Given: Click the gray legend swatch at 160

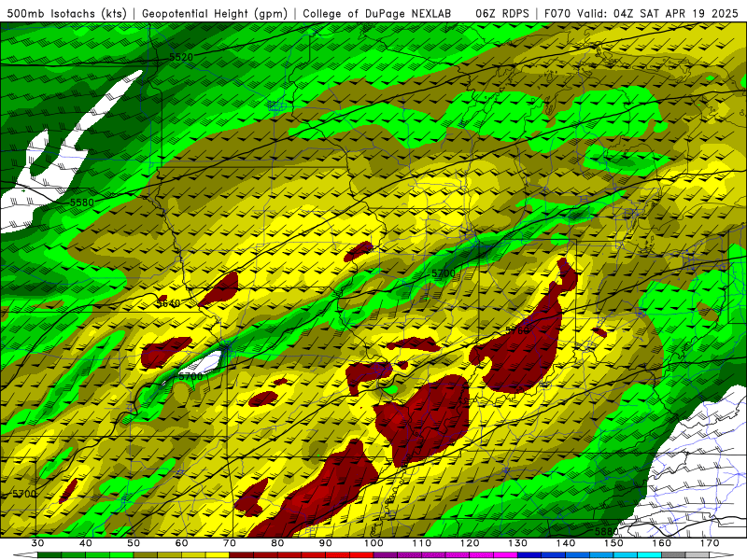Looking at the screenshot, I should coord(673,555).
